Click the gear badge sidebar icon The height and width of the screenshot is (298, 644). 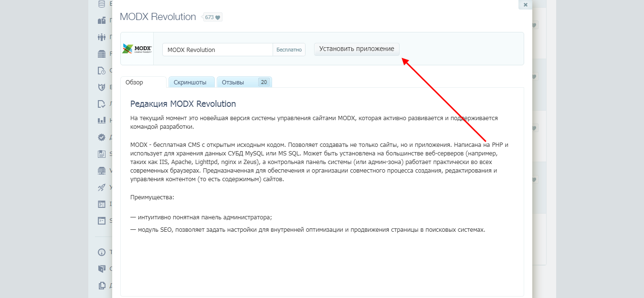(101, 137)
